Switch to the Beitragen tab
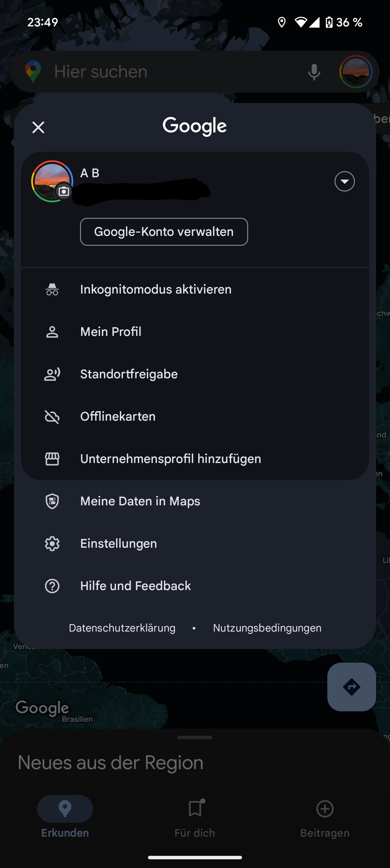Viewport: 390px width, 868px height. 325,816
